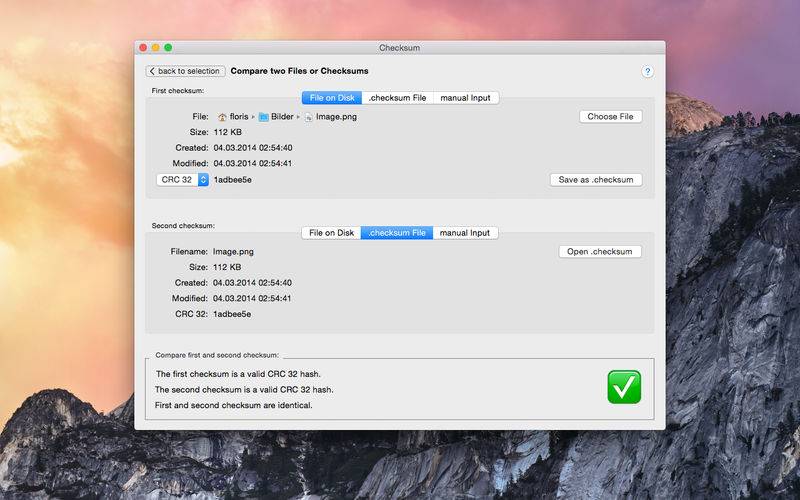800x500 pixels.
Task: Click first checksum Created date 04.03.2014 02:54:40
Action: point(253,148)
